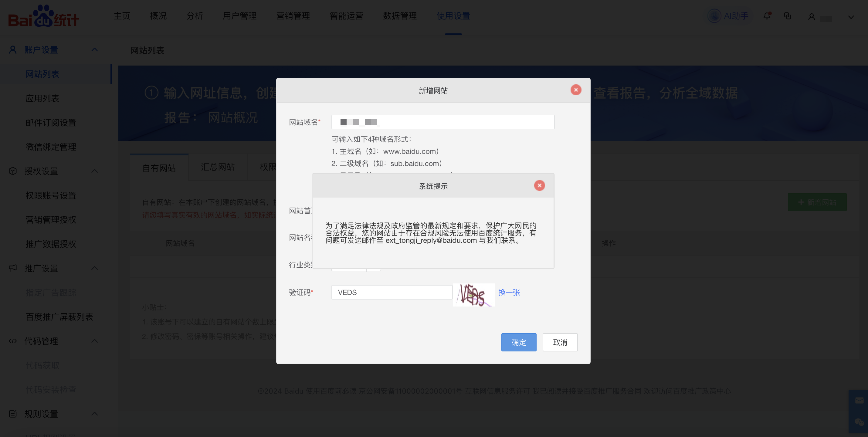Expand the account dropdown arrow in header
The image size is (868, 437).
click(x=851, y=17)
